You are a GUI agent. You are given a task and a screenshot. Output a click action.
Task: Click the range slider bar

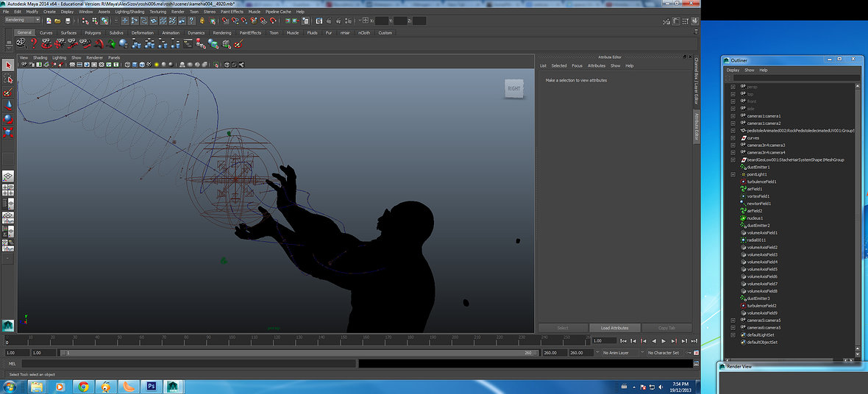point(294,353)
